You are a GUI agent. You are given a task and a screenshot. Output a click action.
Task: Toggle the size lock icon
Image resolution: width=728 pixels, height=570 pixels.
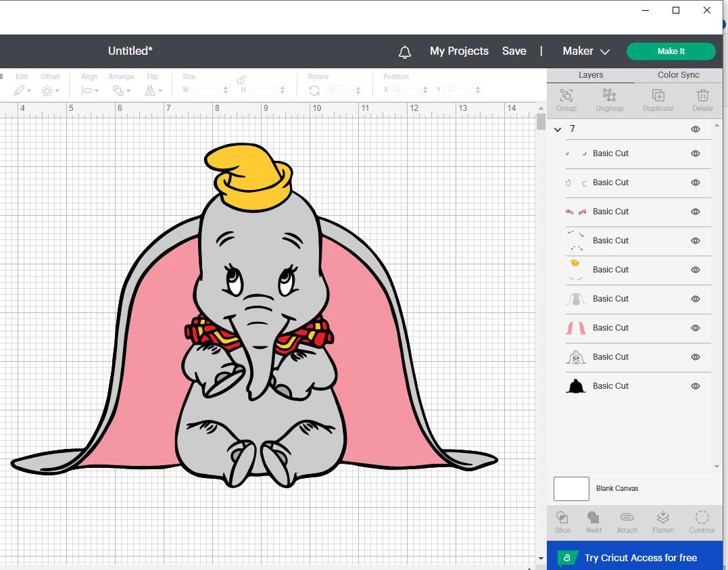point(241,80)
